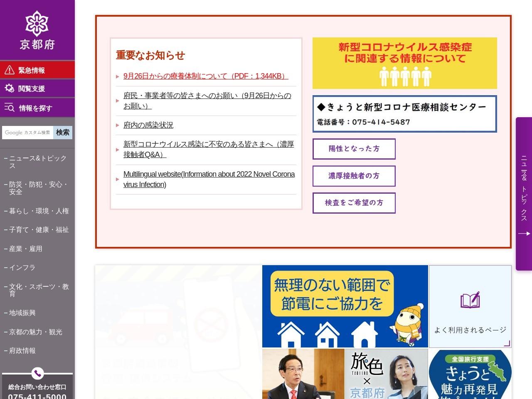532x399 pixels.
Task: Click the 旅色×京都府 banner
Action: click(x=387, y=374)
